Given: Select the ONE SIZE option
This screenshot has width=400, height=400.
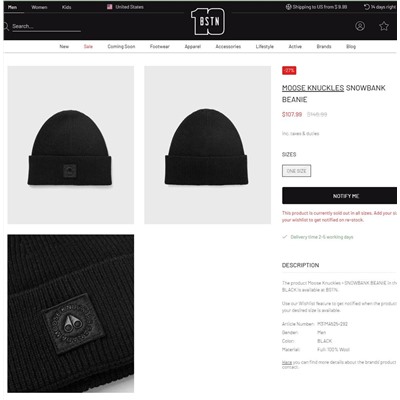Looking at the screenshot, I should click(296, 171).
